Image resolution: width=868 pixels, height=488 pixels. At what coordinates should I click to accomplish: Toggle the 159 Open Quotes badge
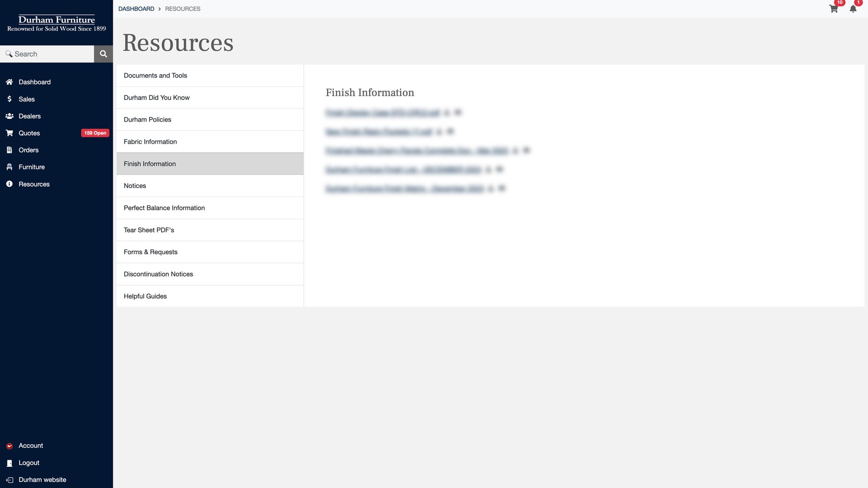click(x=95, y=133)
